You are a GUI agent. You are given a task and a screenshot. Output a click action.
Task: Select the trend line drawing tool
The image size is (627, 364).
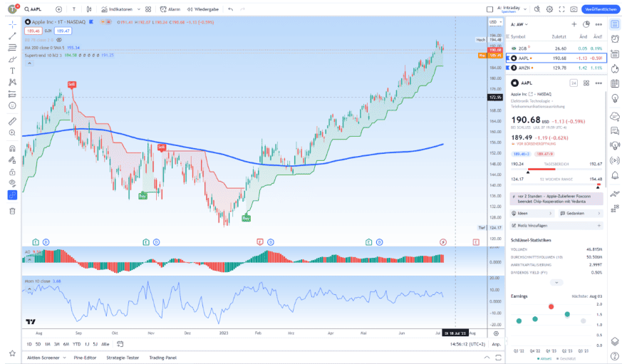pos(12,36)
